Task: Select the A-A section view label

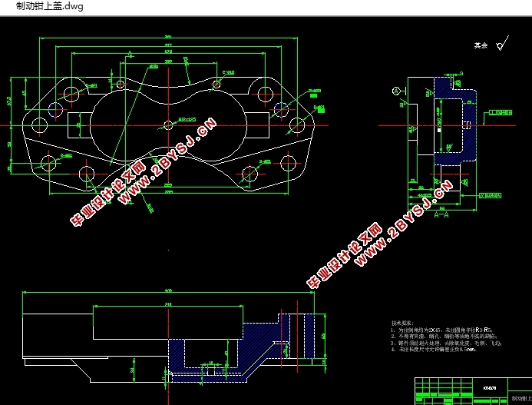Action: tap(441, 214)
